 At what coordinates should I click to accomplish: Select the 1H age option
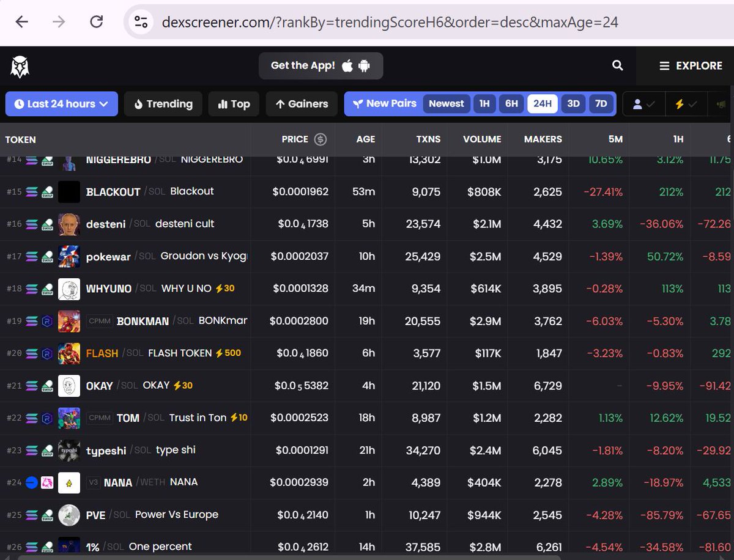[x=484, y=104]
